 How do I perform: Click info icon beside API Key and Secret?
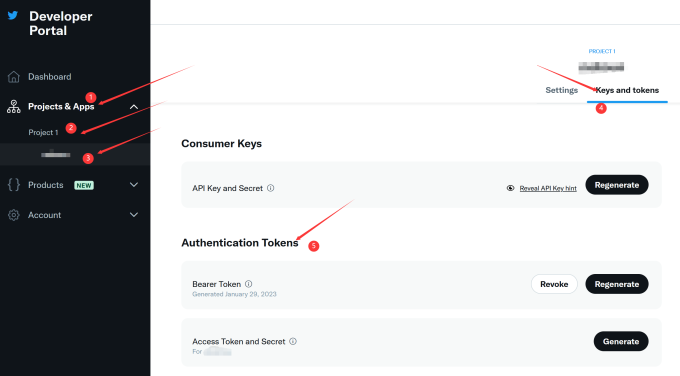click(271, 188)
